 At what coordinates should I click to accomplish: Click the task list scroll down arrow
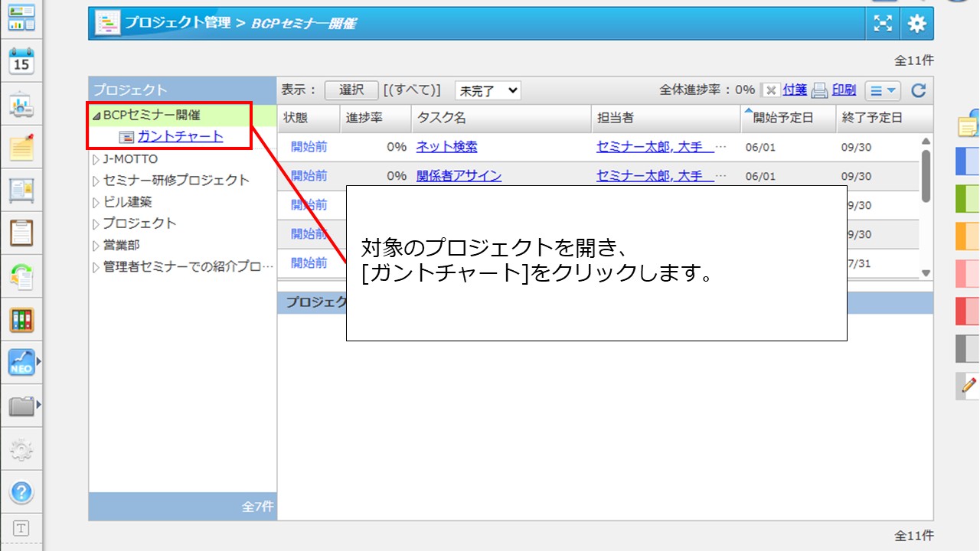926,272
